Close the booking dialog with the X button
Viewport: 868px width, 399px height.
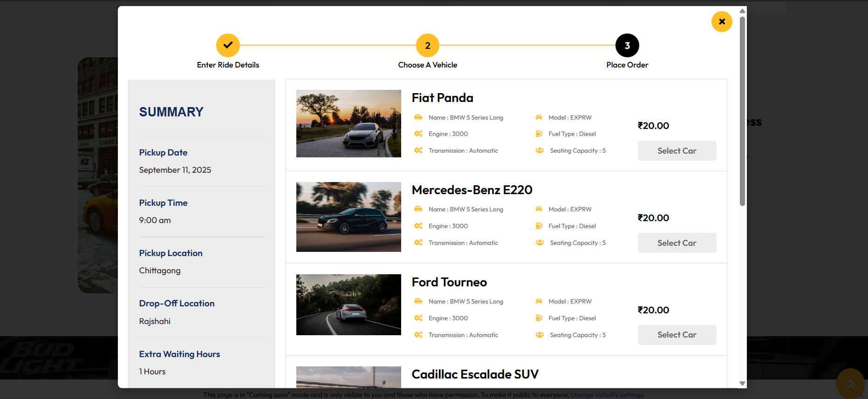click(722, 21)
